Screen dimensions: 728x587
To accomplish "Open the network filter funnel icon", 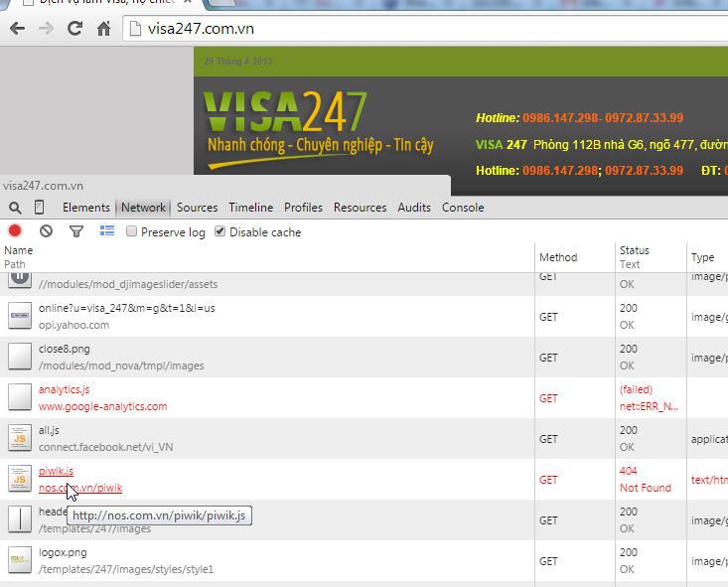I will pos(76,231).
